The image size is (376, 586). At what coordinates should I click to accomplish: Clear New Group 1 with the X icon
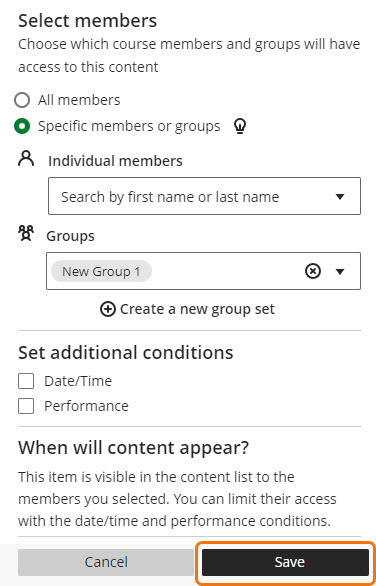click(313, 271)
